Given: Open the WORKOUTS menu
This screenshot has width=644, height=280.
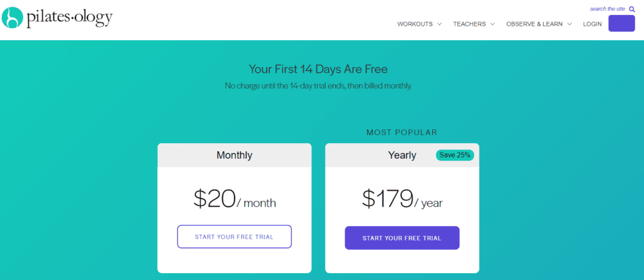Looking at the screenshot, I should pyautogui.click(x=414, y=24).
